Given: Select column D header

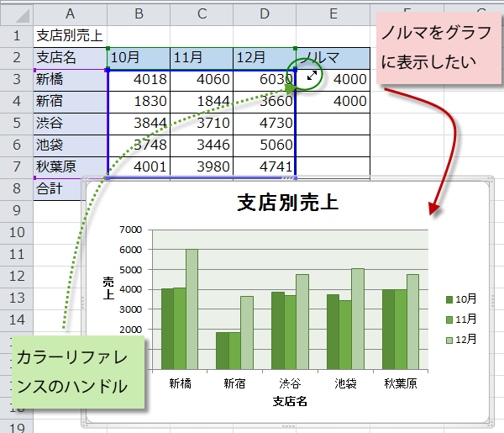Looking at the screenshot, I should [265, 14].
